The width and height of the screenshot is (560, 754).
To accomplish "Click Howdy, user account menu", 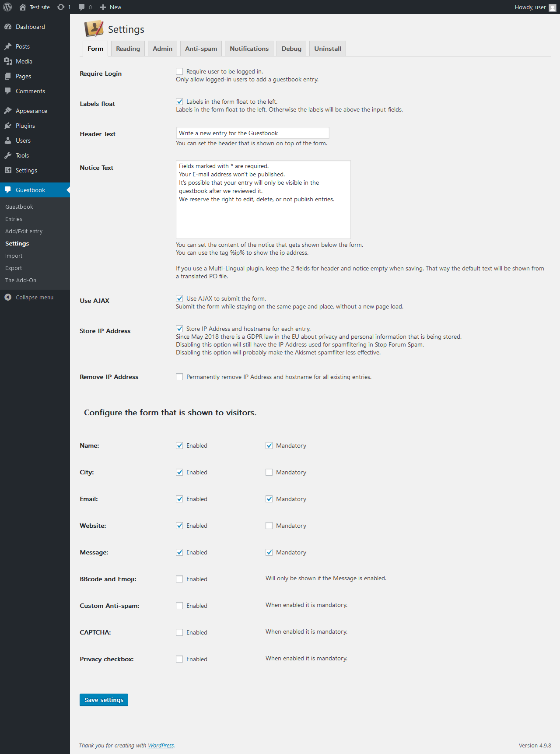I will point(535,7).
